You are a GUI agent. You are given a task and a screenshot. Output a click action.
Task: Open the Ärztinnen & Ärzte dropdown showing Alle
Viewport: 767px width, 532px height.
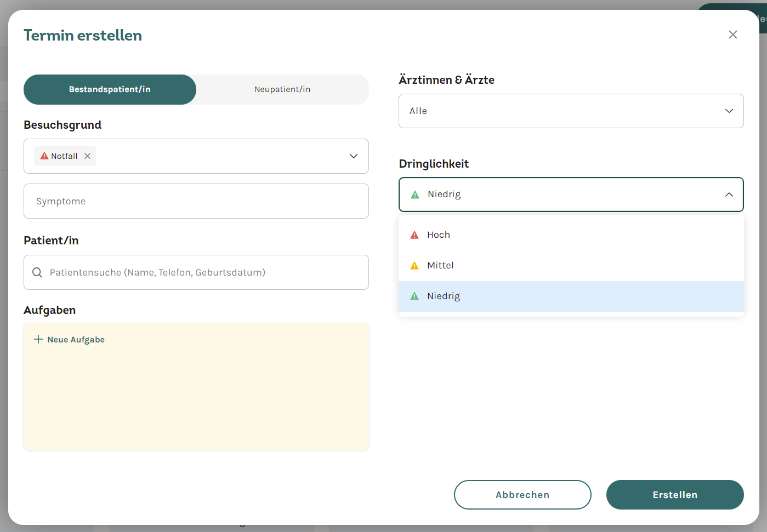[571, 111]
